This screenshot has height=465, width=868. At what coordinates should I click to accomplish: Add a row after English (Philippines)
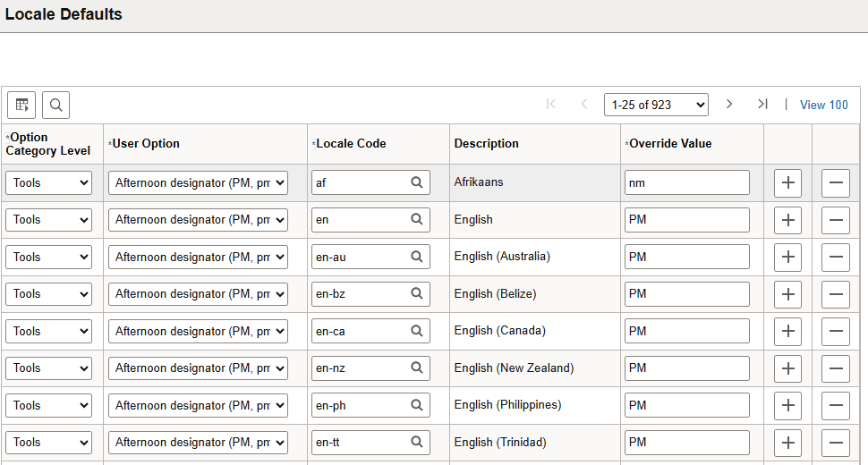click(x=787, y=405)
